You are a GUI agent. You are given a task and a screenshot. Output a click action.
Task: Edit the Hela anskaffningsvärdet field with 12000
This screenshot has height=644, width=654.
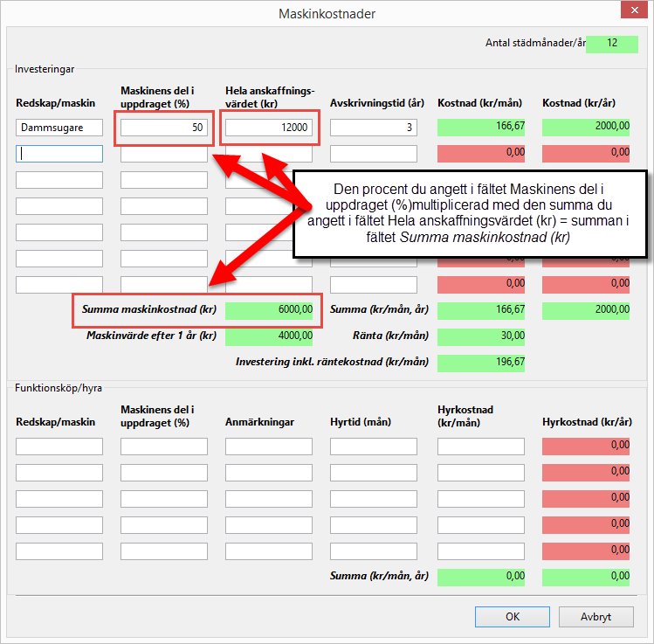tap(269, 128)
